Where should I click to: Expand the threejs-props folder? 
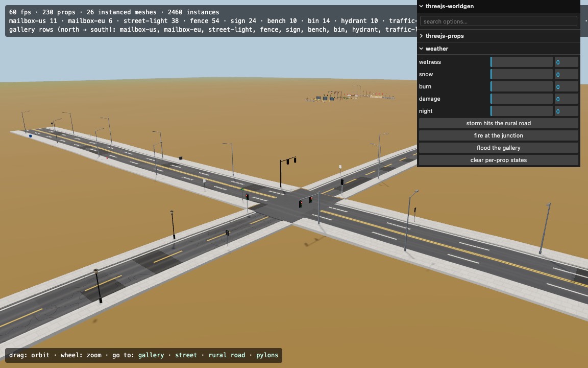(498, 36)
